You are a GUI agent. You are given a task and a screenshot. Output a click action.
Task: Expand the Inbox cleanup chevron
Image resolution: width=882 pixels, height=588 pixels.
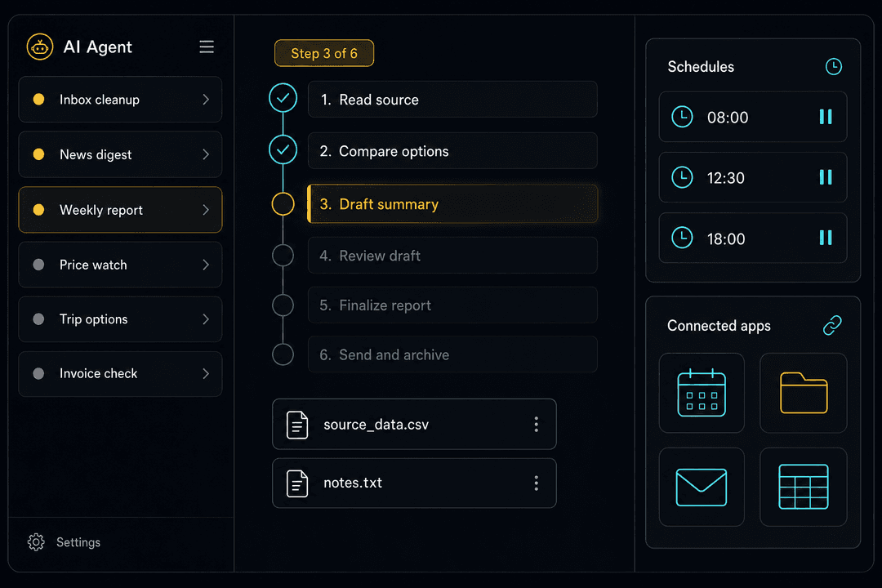click(x=206, y=100)
